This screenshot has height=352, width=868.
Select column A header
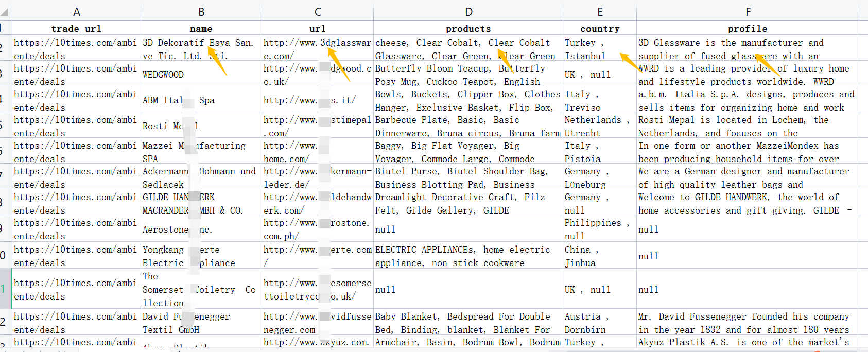(76, 12)
